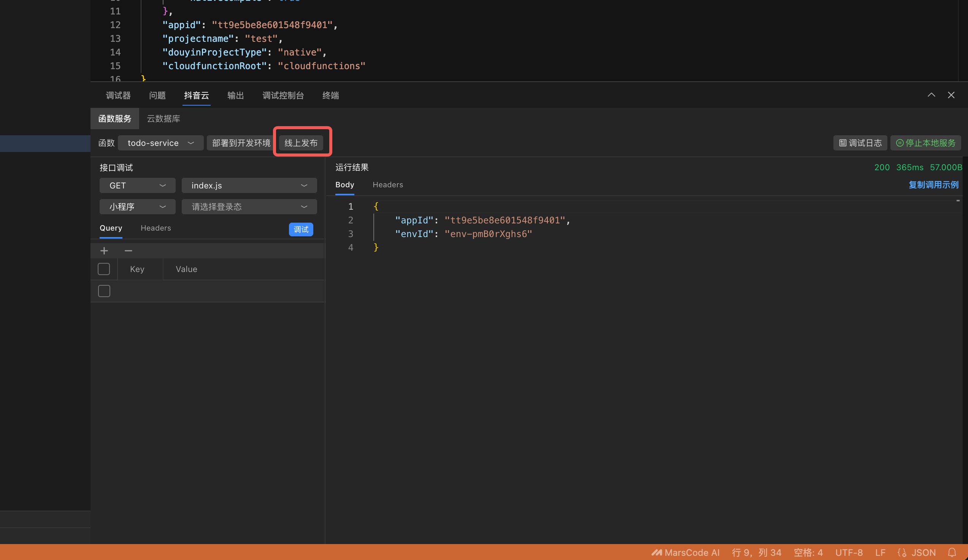The height and width of the screenshot is (560, 968).
Task: Click the "envId" value env-pmB0rXghs6
Action: (488, 234)
